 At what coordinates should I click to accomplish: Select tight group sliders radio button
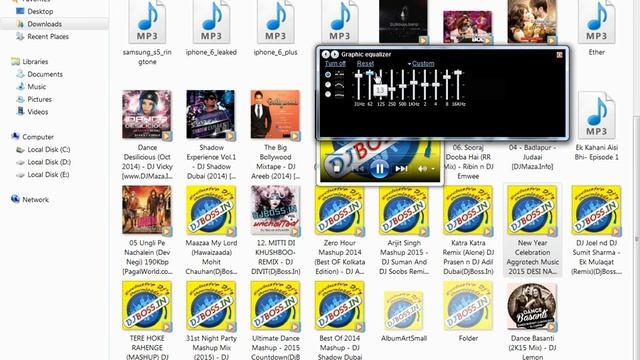point(328,94)
